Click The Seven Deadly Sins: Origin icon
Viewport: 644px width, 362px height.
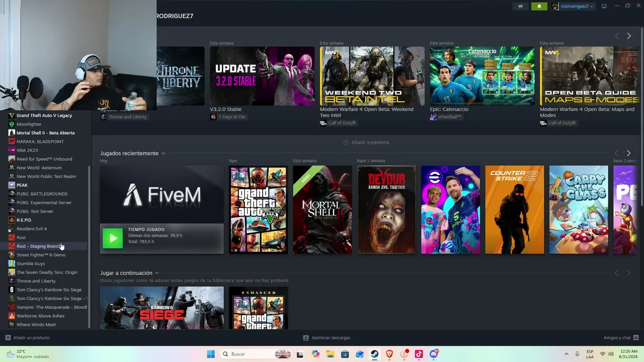12,273
